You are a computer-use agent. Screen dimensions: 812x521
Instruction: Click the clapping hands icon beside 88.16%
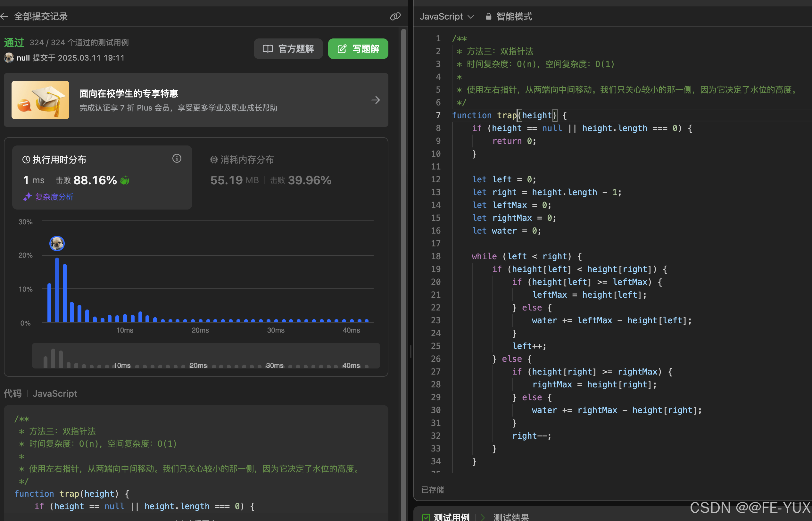point(125,180)
